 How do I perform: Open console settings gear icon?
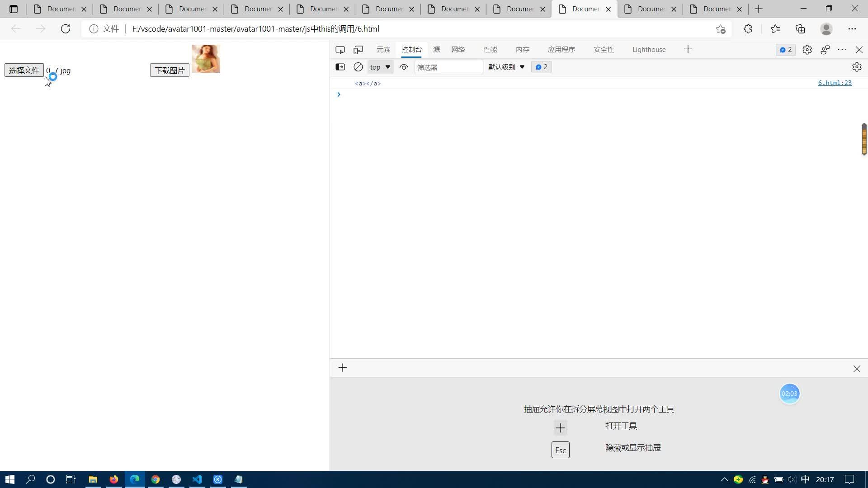pos(857,67)
